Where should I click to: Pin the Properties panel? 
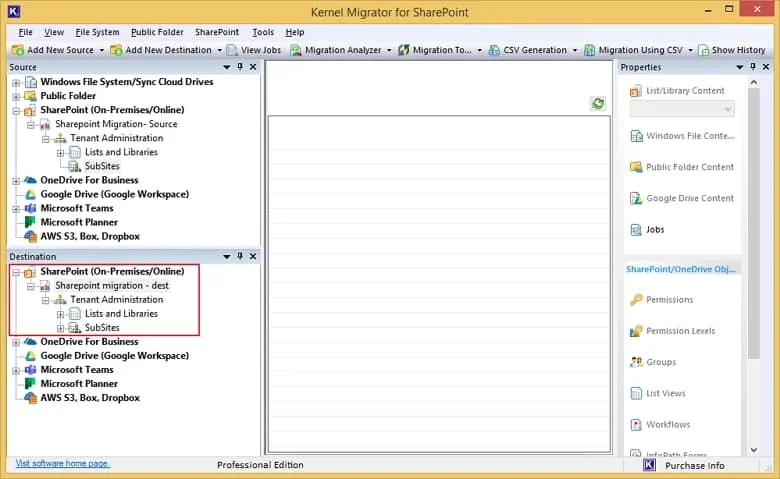pyautogui.click(x=753, y=67)
